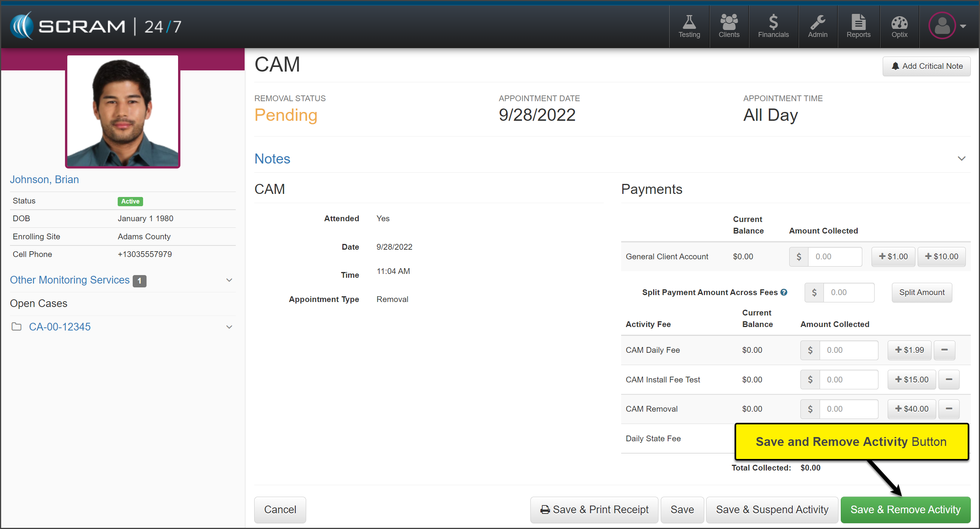Click Save & Remove Activity button

[905, 510]
